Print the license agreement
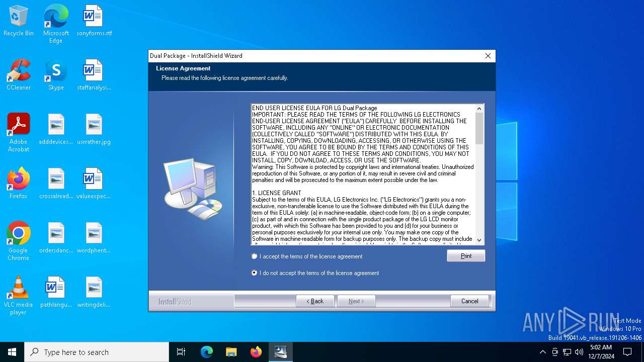The width and height of the screenshot is (644, 362). pyautogui.click(x=466, y=256)
